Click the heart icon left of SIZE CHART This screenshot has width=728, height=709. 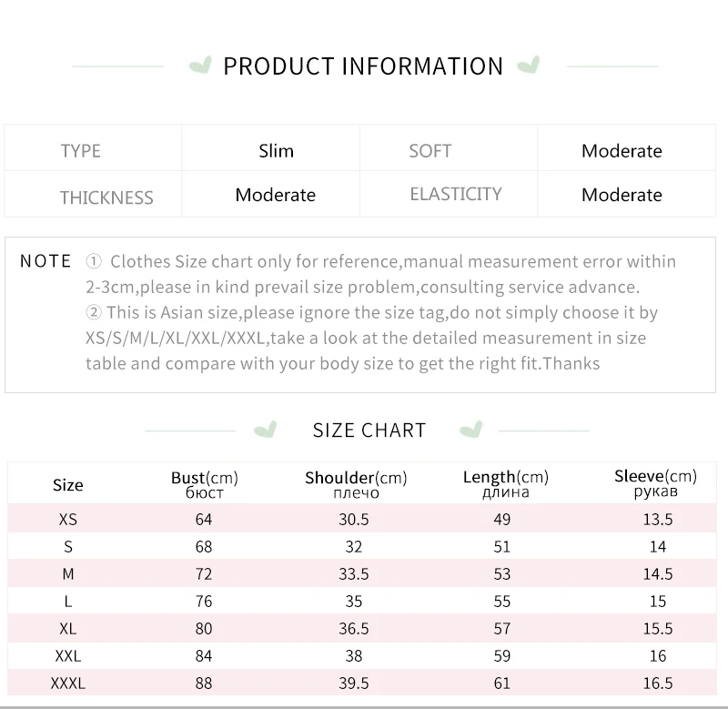point(266,430)
